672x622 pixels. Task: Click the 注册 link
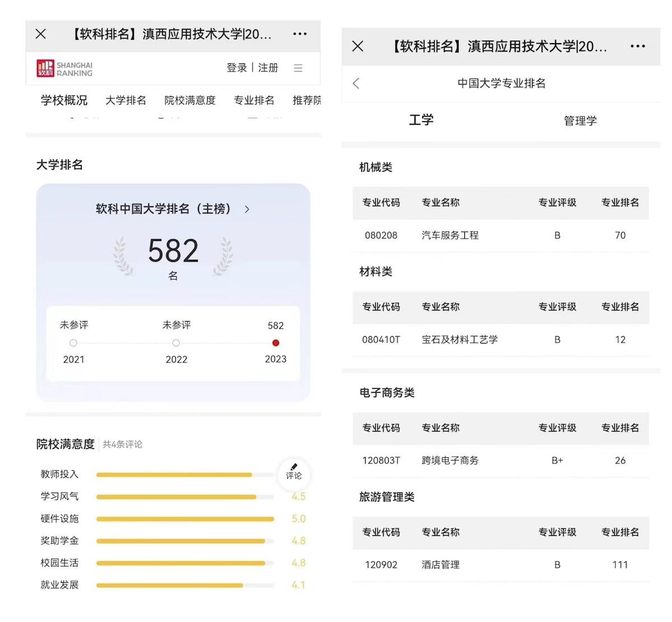pyautogui.click(x=268, y=68)
